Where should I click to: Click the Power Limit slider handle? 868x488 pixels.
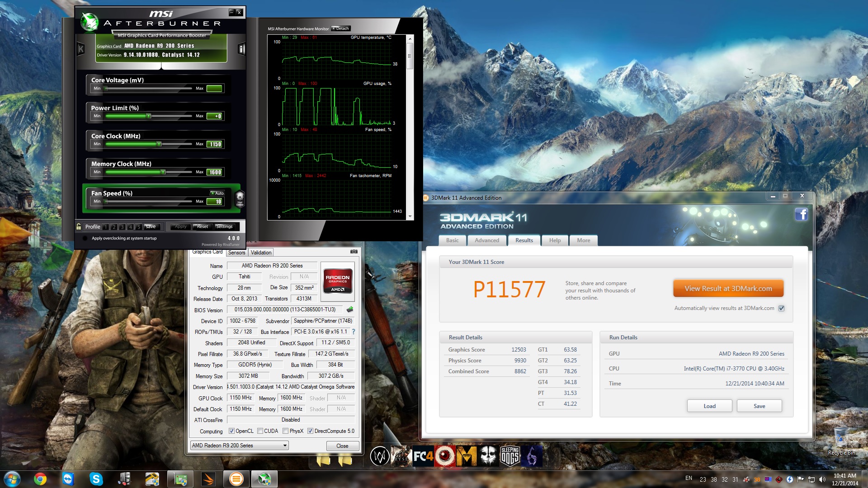[149, 116]
